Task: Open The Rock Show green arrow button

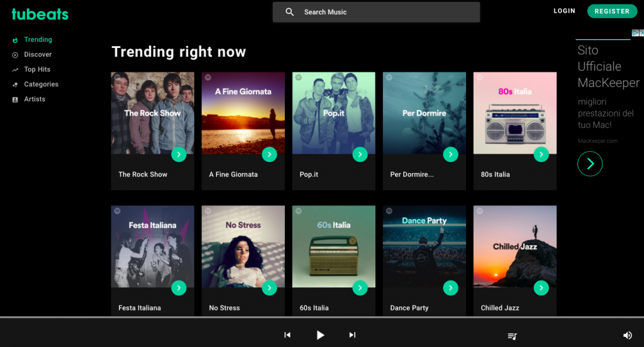Action: tap(179, 154)
